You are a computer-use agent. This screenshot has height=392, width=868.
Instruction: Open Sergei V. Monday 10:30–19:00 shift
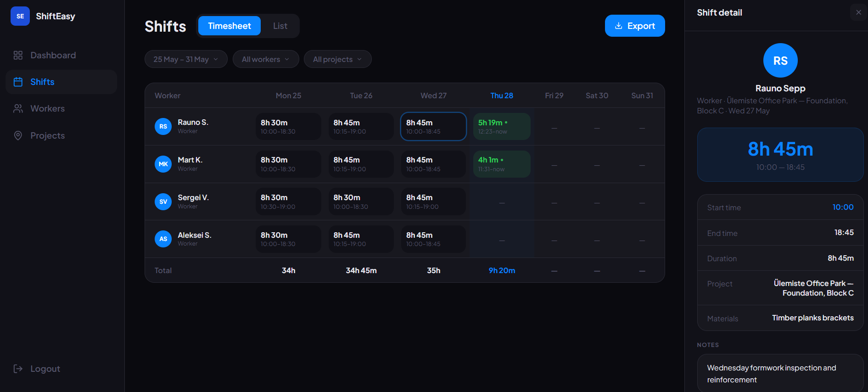coord(288,202)
